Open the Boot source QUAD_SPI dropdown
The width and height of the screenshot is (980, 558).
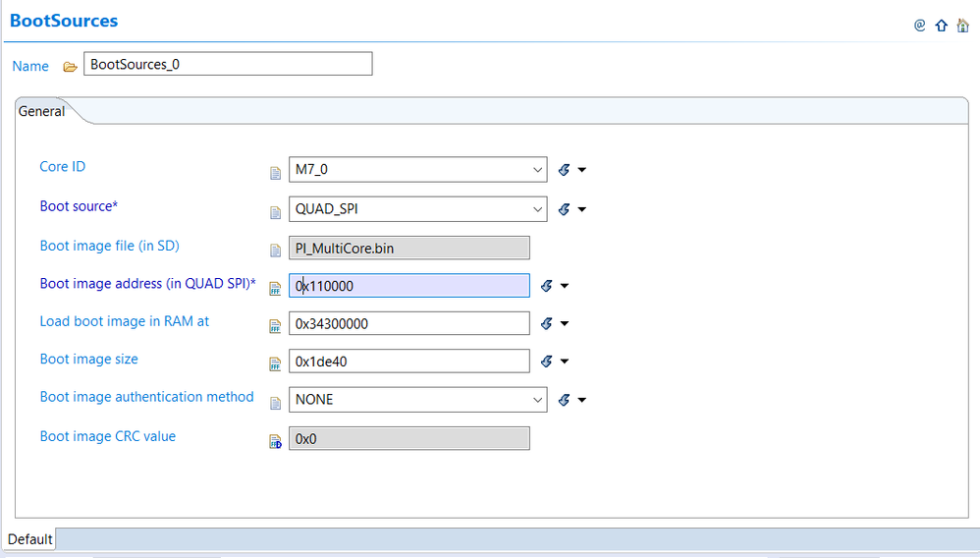[537, 209]
